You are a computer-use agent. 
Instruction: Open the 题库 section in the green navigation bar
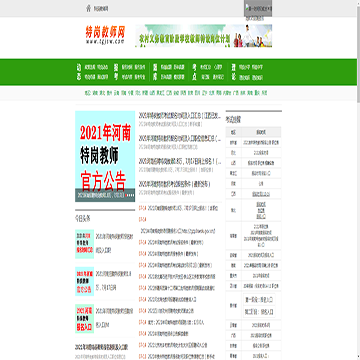click(x=155, y=72)
